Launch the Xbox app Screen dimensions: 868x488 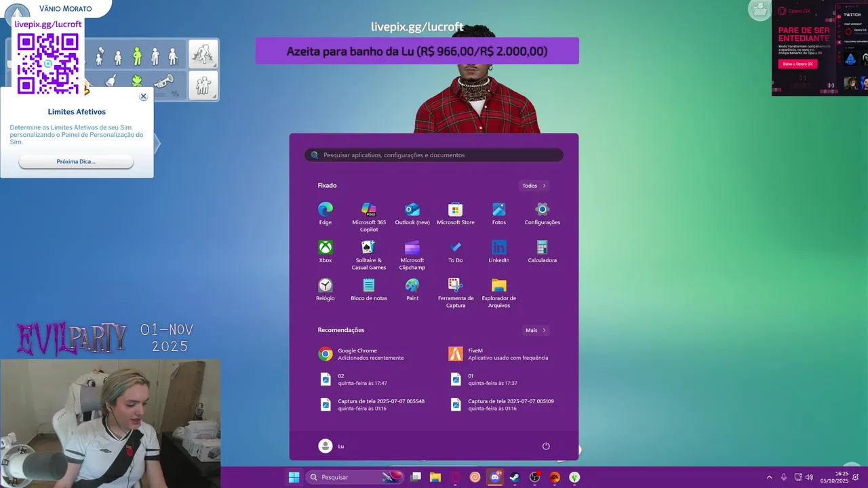click(325, 251)
